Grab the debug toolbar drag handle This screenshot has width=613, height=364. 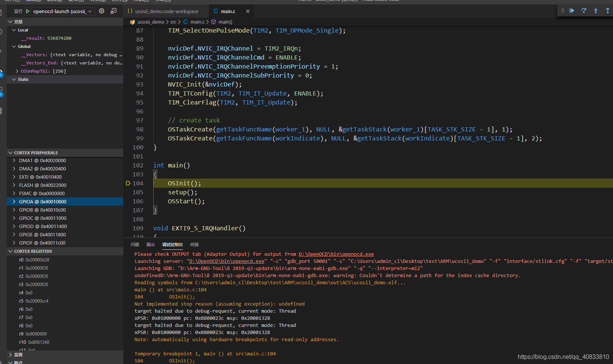pyautogui.click(x=562, y=10)
